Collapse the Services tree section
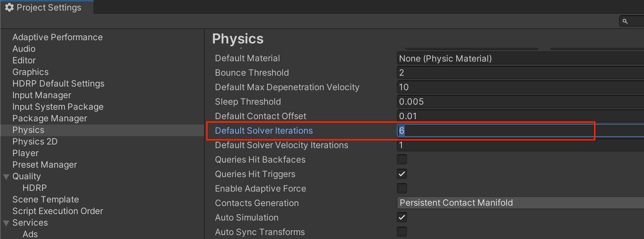This screenshot has height=239, width=644. pos(6,223)
